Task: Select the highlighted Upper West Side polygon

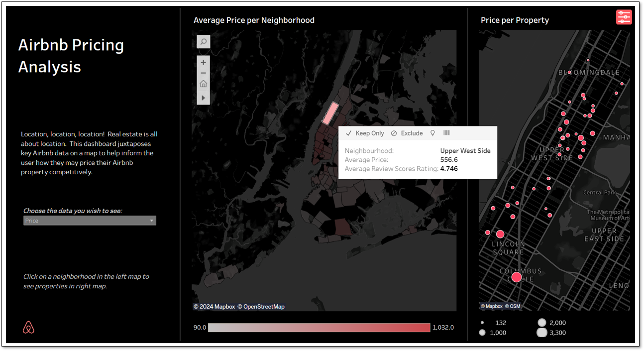Action: point(329,114)
